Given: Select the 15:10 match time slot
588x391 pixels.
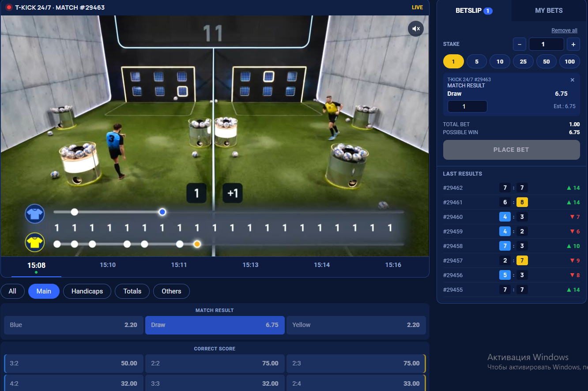Looking at the screenshot, I should pyautogui.click(x=108, y=265).
